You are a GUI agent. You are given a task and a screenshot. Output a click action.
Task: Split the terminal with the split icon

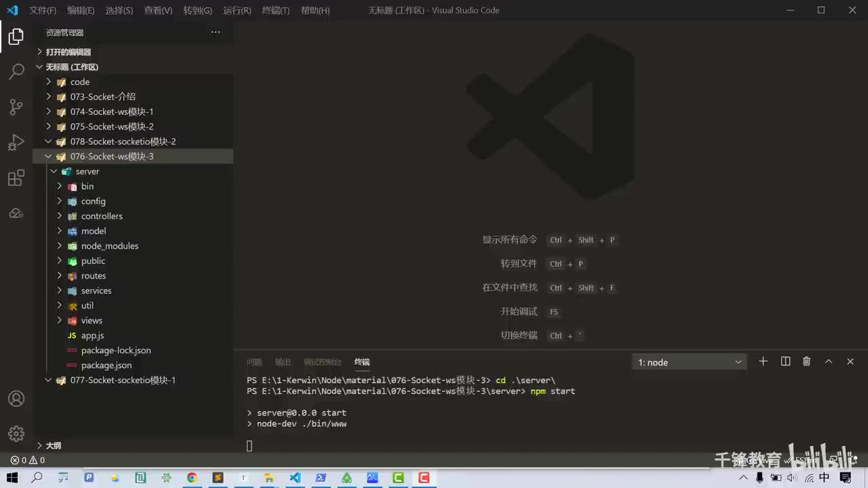785,361
